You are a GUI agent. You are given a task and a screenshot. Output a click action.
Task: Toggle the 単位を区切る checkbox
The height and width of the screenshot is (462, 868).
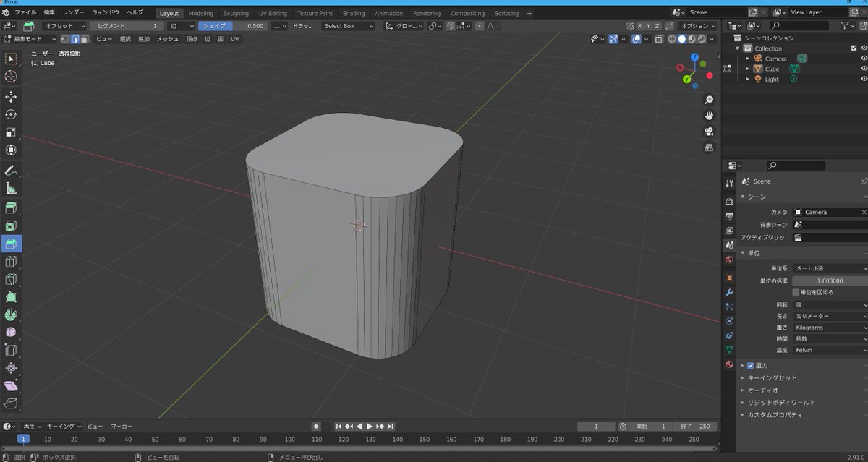(x=796, y=292)
